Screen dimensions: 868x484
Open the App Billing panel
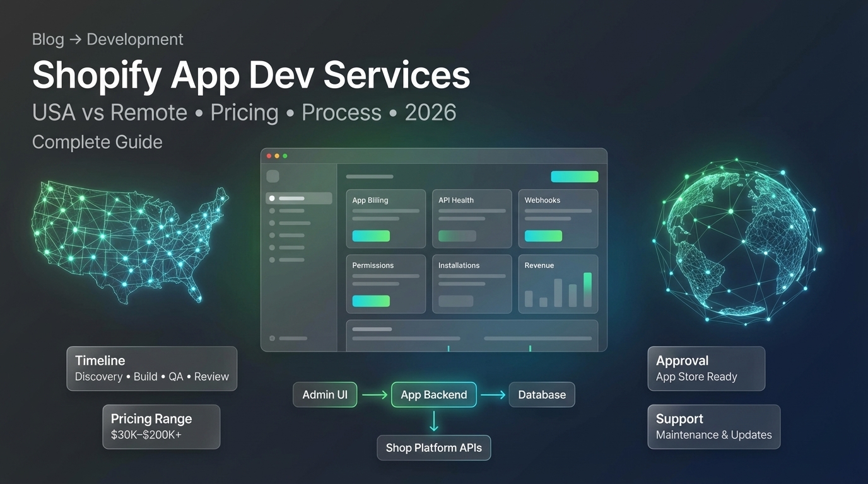385,219
